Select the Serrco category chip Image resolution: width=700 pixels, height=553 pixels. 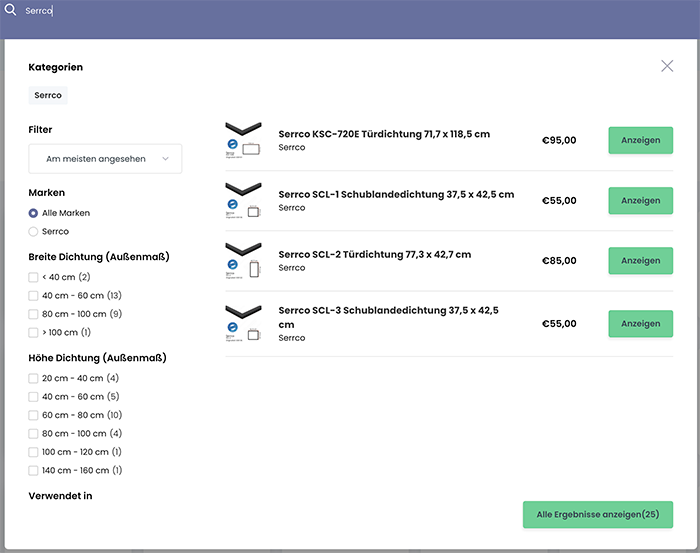click(x=48, y=95)
